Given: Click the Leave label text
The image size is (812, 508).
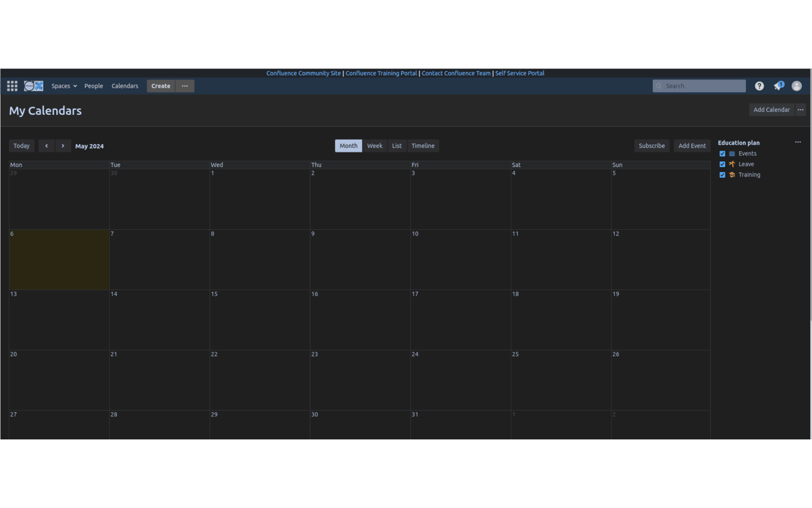Looking at the screenshot, I should click(x=746, y=164).
